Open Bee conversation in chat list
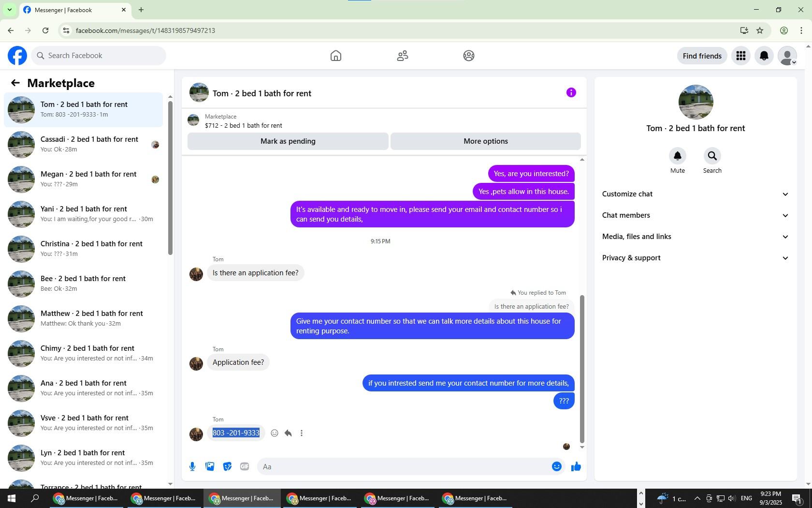812x508 pixels. point(83,284)
